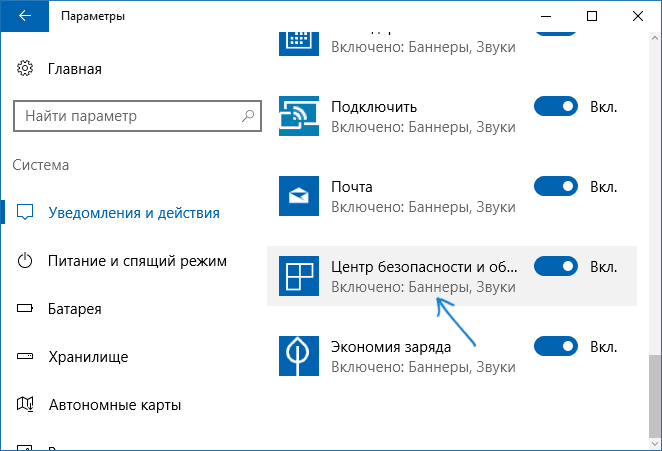Image resolution: width=662 pixels, height=451 pixels.
Task: Disable Почта notifications toggle
Action: [x=556, y=186]
